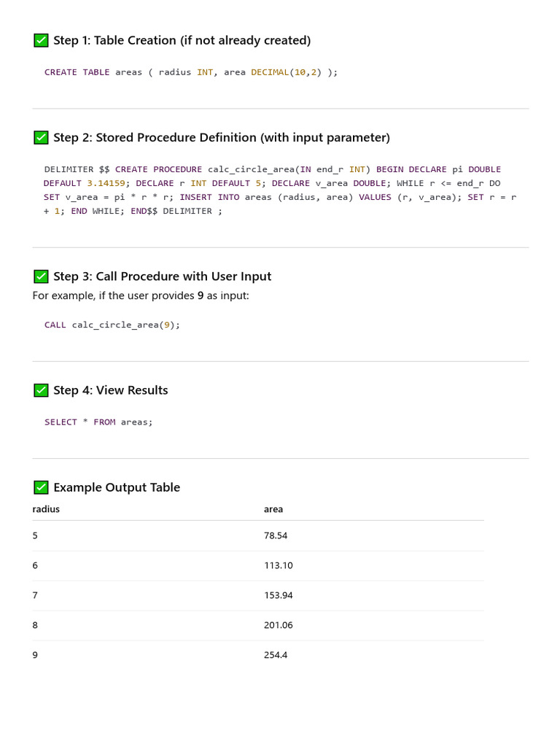Click the area column header
This screenshot has width=560, height=747.
tap(273, 509)
